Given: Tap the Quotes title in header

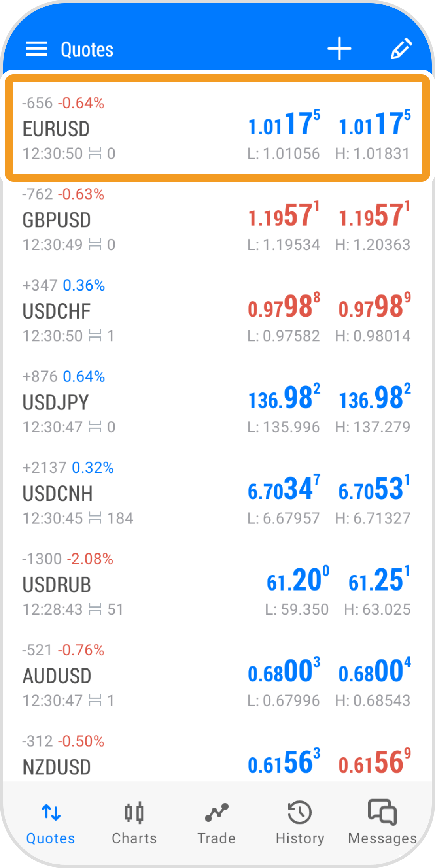Looking at the screenshot, I should pos(87,49).
